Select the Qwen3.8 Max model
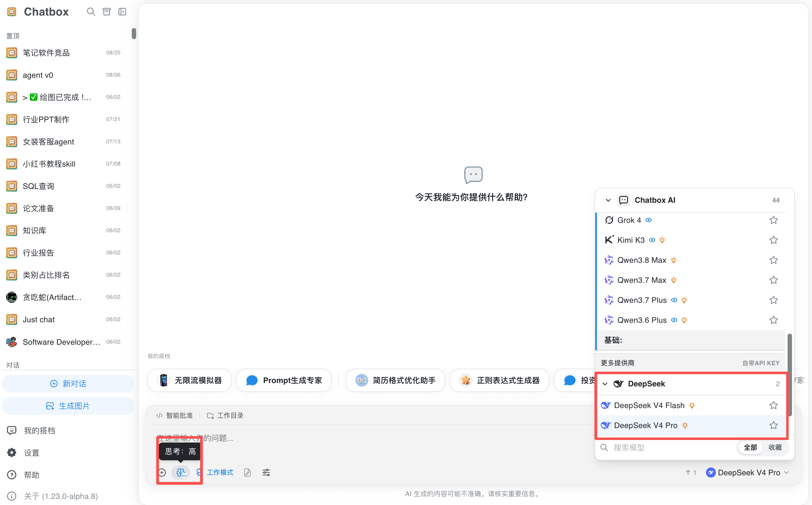The width and height of the screenshot is (812, 505). click(691, 260)
